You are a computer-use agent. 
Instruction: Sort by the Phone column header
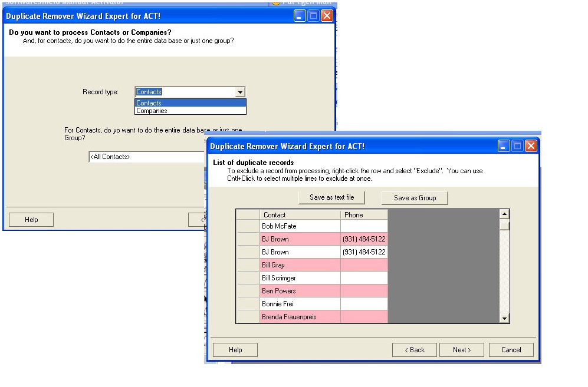click(364, 215)
